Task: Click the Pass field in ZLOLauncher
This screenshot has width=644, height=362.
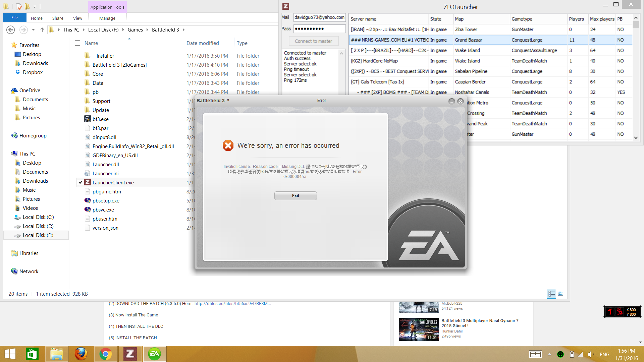Action: click(320, 29)
